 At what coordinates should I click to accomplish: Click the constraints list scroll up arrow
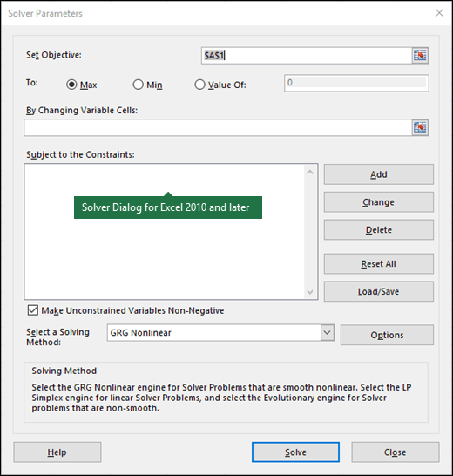[x=310, y=172]
